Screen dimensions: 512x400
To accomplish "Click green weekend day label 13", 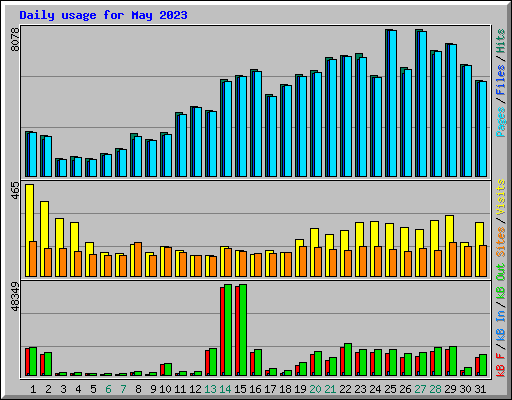I will [x=210, y=389].
